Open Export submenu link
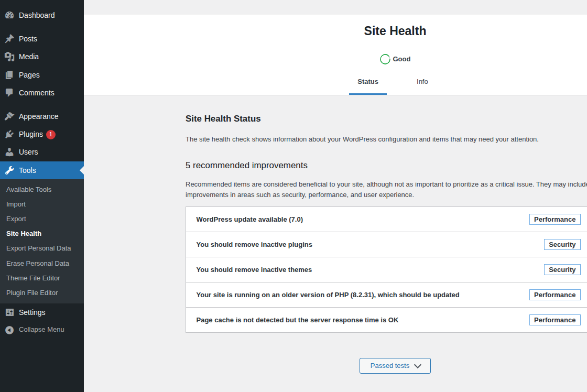The image size is (587, 392). tap(16, 219)
